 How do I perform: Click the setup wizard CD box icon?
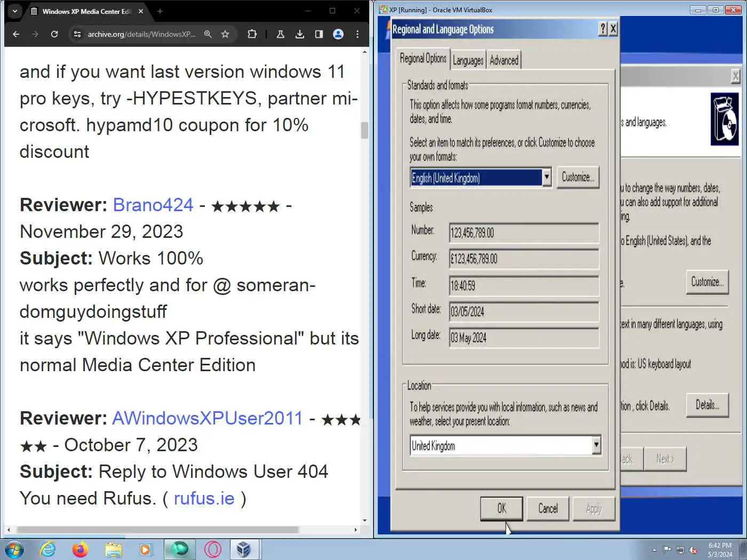[x=725, y=119]
